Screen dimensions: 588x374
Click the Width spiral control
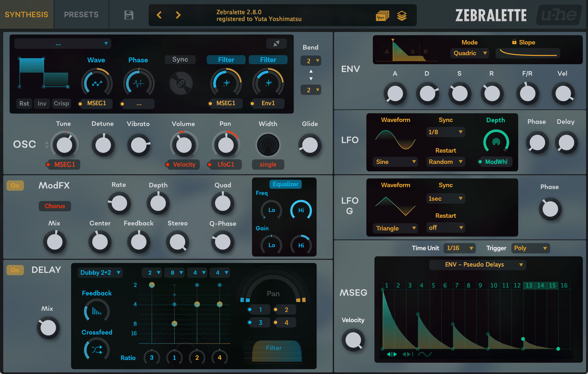(268, 145)
